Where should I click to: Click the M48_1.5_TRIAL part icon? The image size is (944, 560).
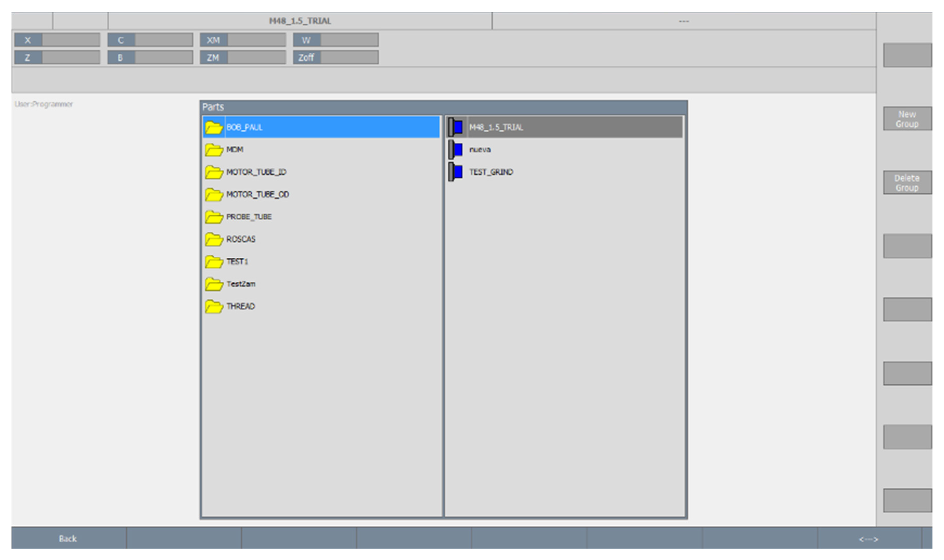(x=456, y=127)
